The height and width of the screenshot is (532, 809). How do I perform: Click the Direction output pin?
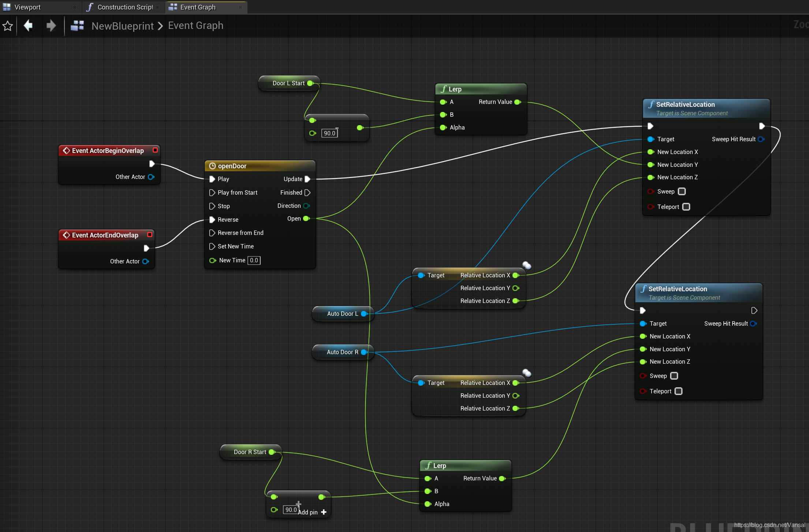(x=306, y=206)
